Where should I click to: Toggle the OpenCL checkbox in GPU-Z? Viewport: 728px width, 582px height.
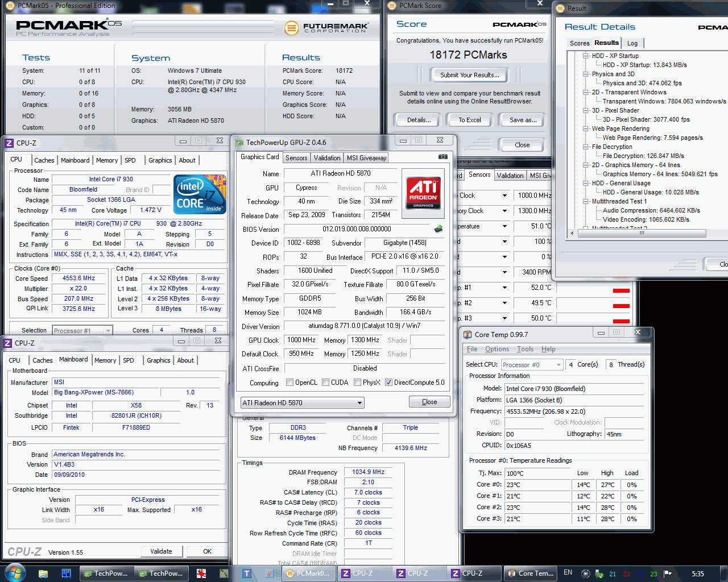(290, 383)
